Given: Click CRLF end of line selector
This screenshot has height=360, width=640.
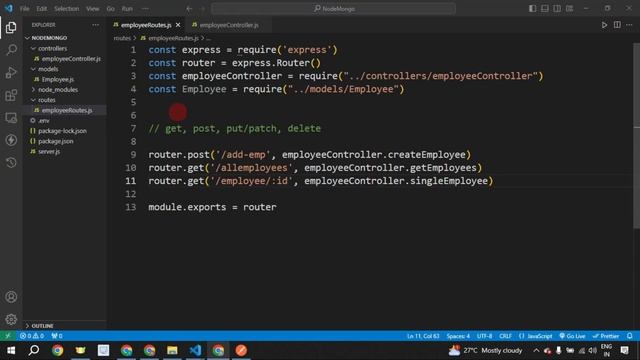Looking at the screenshot, I should [505, 336].
